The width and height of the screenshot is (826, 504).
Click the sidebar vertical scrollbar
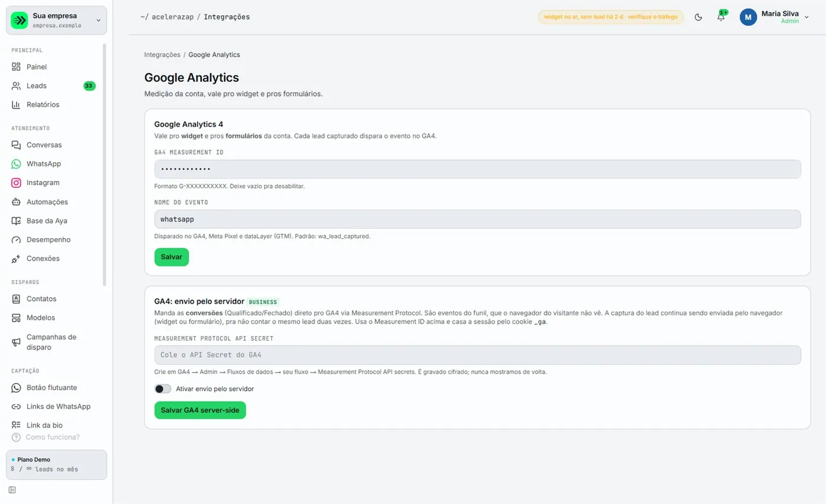[x=104, y=164]
